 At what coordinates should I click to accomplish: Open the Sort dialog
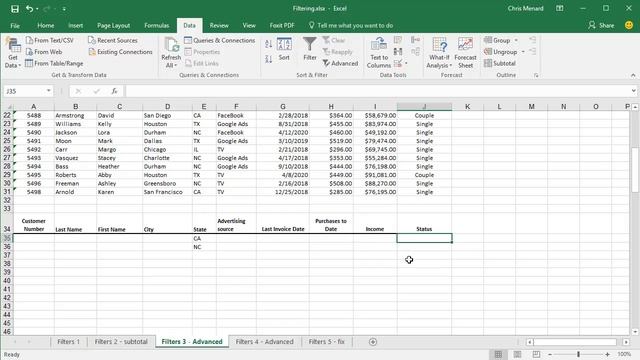coord(284,49)
